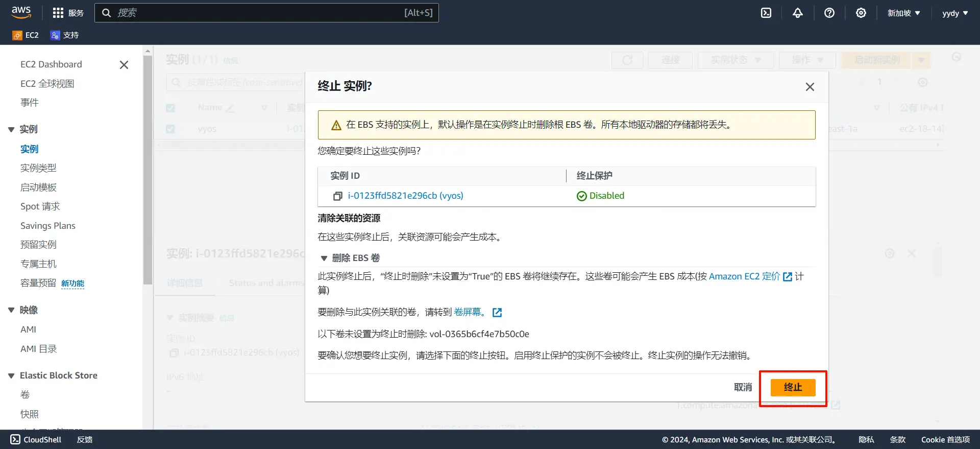Screen dimensions: 980x449
Task: Toggle the vyos row checkbox
Action: (170, 129)
